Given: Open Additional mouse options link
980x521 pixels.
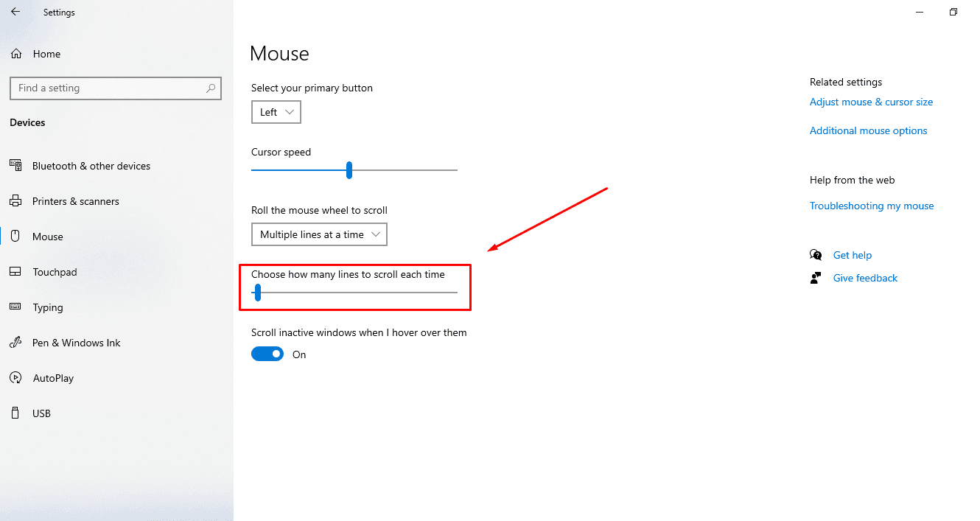Looking at the screenshot, I should pyautogui.click(x=868, y=130).
